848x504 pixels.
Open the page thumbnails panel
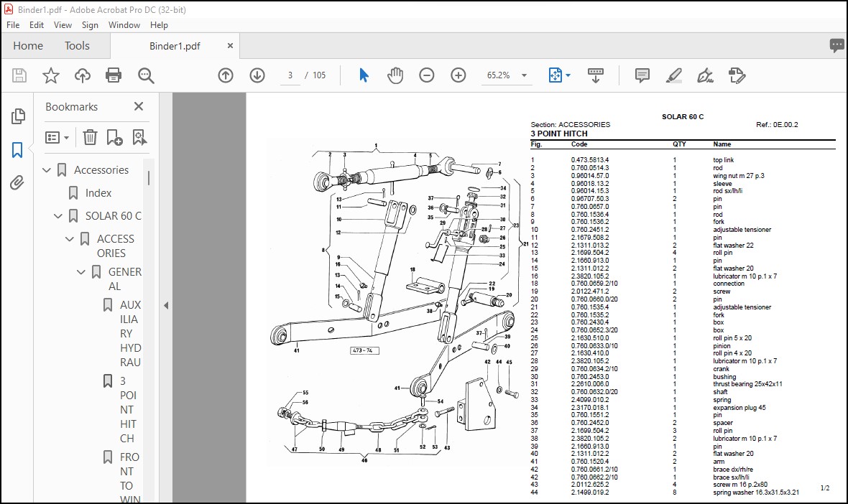pyautogui.click(x=18, y=116)
